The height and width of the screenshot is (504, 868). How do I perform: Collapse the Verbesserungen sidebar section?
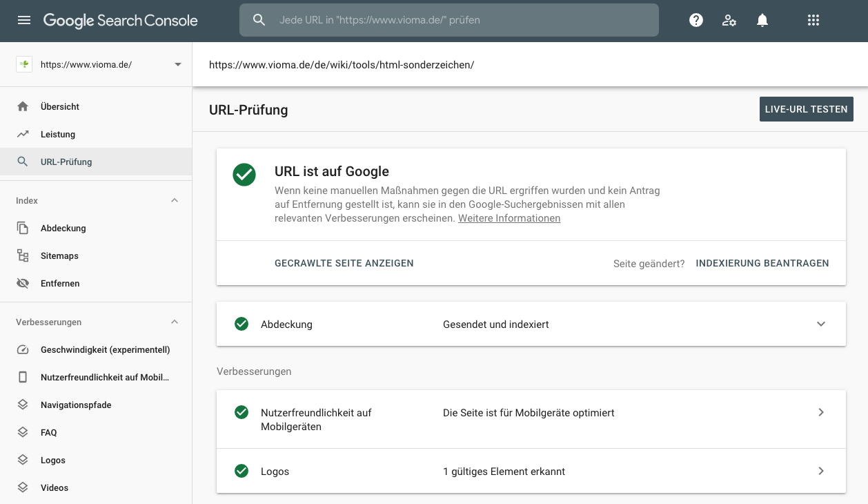pos(175,322)
